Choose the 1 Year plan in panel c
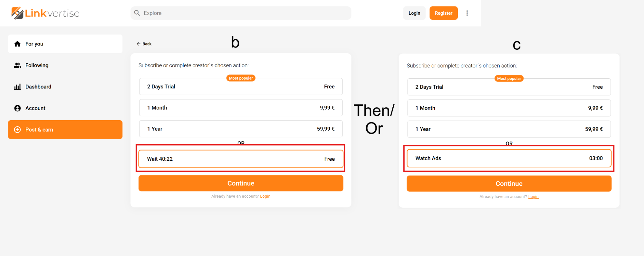 (509, 129)
